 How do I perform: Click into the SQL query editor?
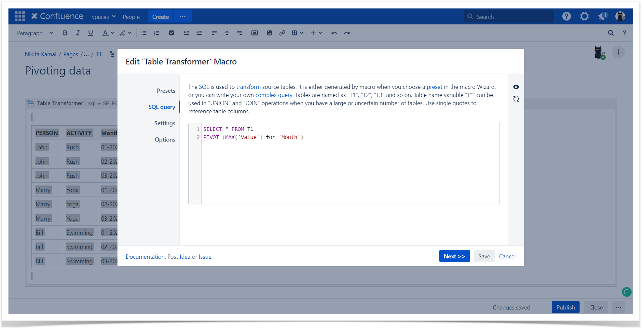[x=350, y=169]
